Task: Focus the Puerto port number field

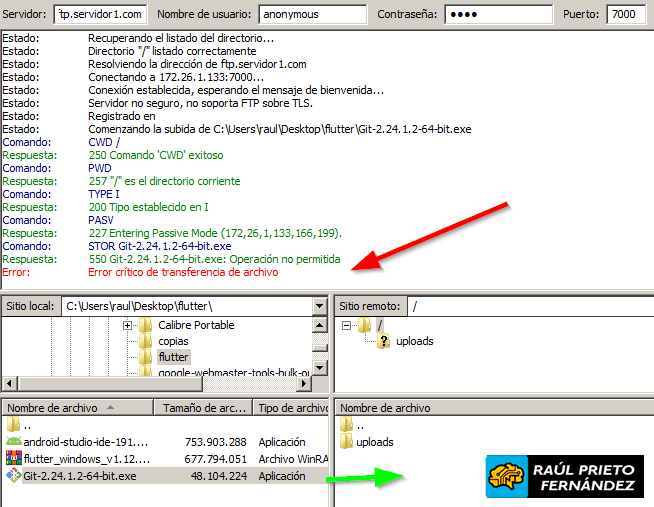Action: [629, 15]
